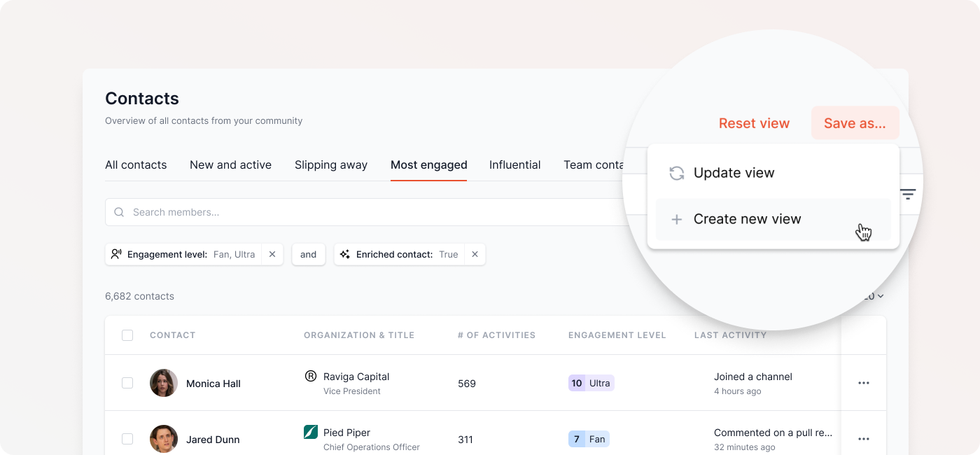Screen dimensions: 980x455
Task: Open more options for Jared Dunn
Action: tap(864, 439)
